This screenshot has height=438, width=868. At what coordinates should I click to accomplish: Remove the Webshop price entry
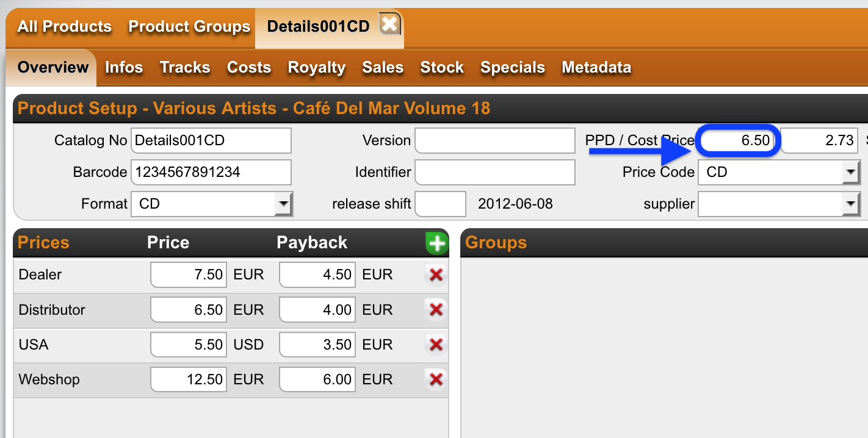pos(436,379)
